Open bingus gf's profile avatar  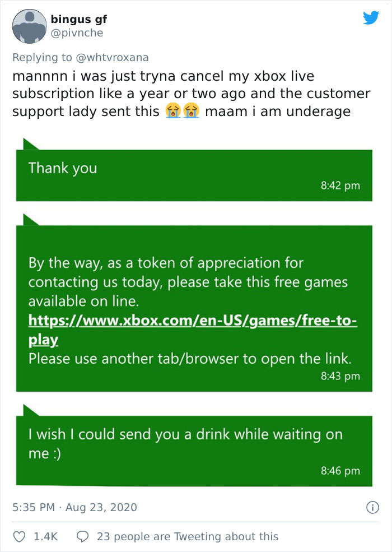(x=31, y=25)
